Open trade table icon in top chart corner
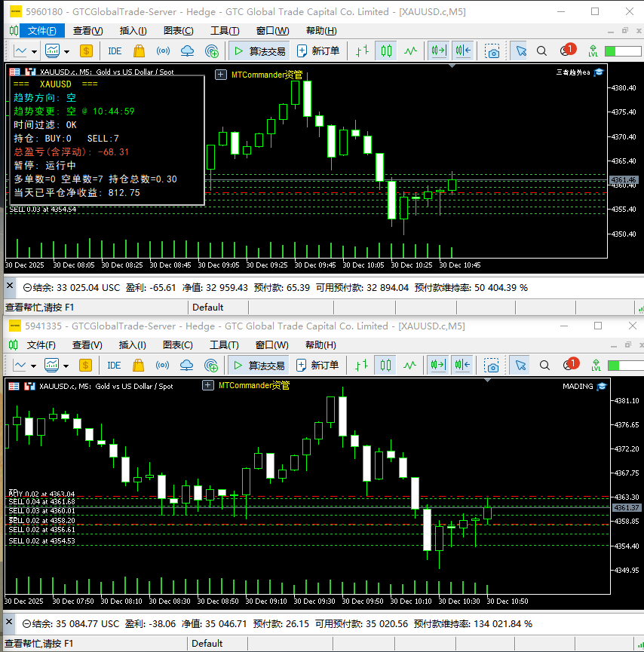 [x=14, y=72]
